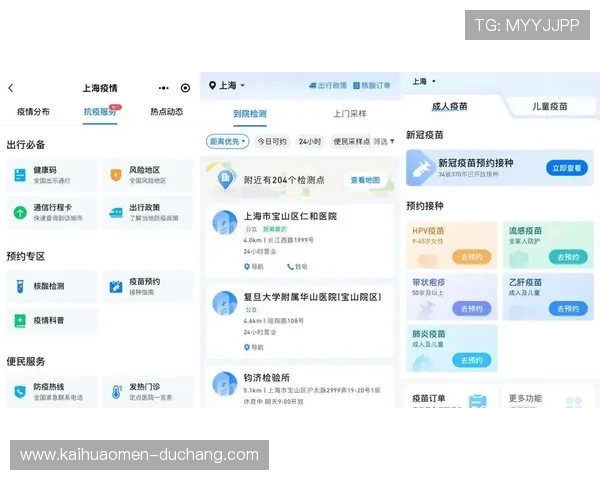Toggle the 今日可约 filter chip

click(272, 142)
